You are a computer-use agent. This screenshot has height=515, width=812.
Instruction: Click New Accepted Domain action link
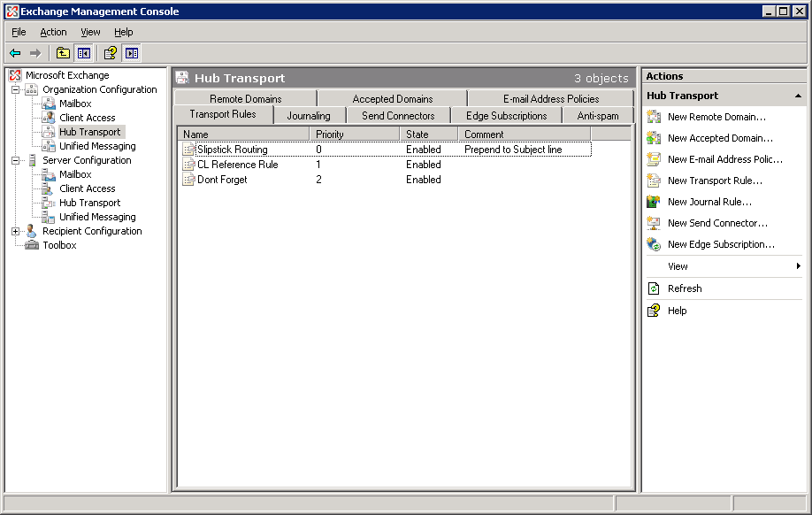(x=720, y=138)
